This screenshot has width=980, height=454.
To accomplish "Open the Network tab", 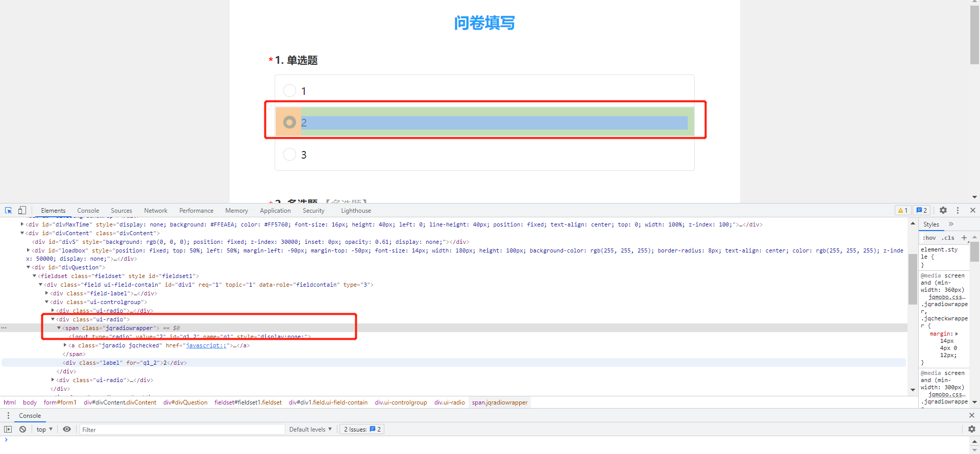I will pos(156,210).
